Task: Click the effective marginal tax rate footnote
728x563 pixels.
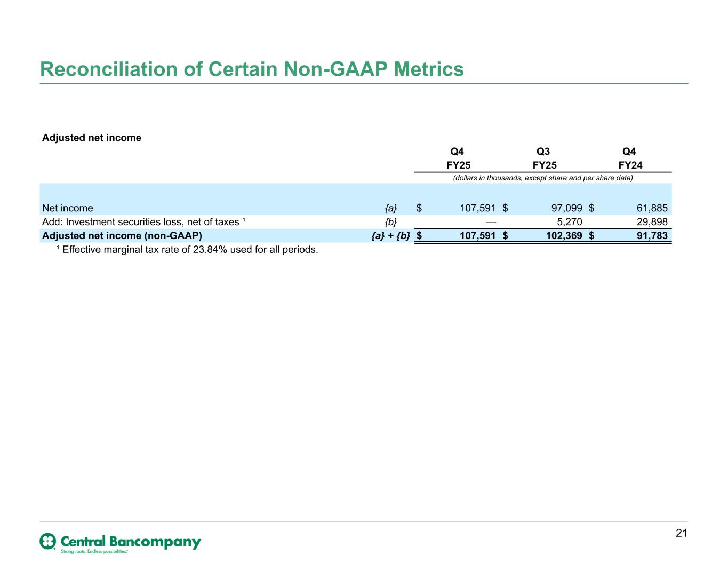Action: click(x=187, y=250)
